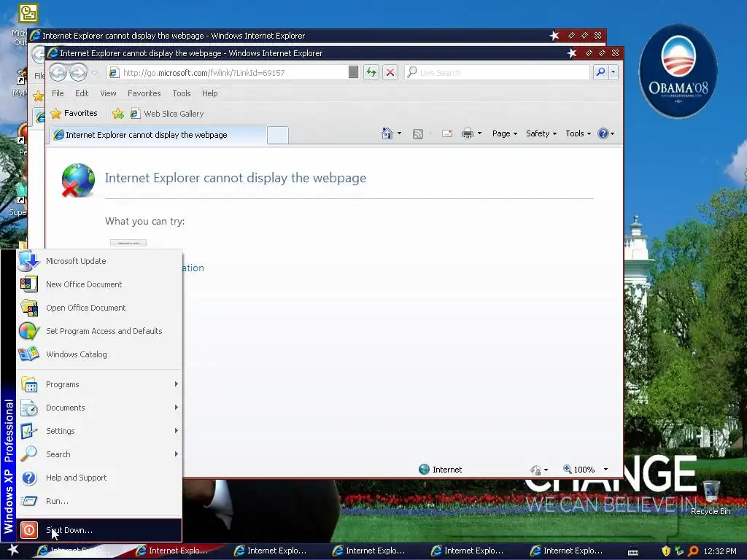Click the Read Mail envelope icon
747x560 pixels.
pyautogui.click(x=447, y=134)
